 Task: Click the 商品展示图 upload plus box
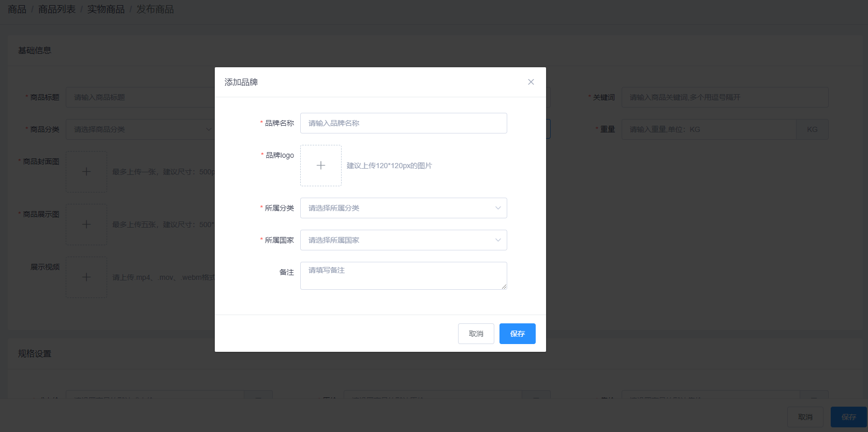[86, 225]
